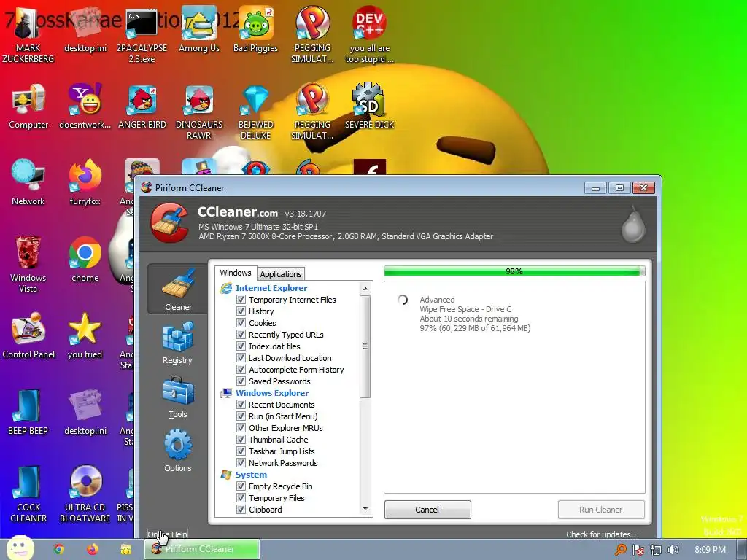
Task: Select the 'chome' Chrome desktop icon
Action: coord(85,259)
